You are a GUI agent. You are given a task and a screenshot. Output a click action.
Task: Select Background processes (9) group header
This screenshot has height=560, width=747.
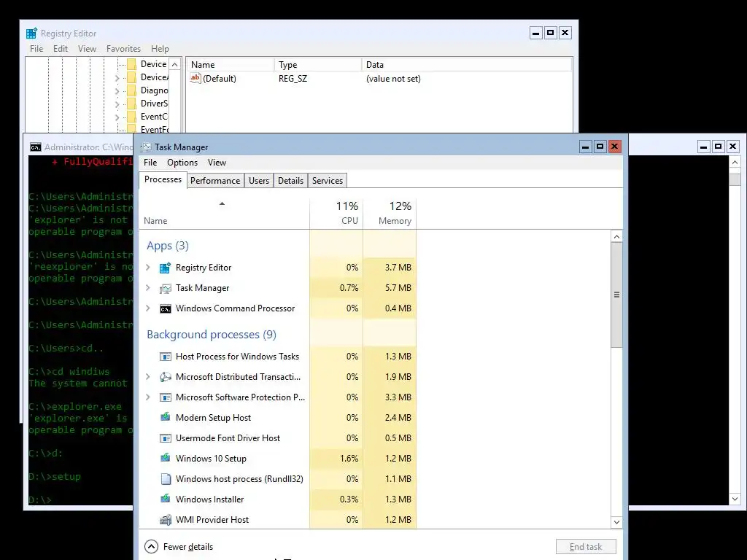212,334
